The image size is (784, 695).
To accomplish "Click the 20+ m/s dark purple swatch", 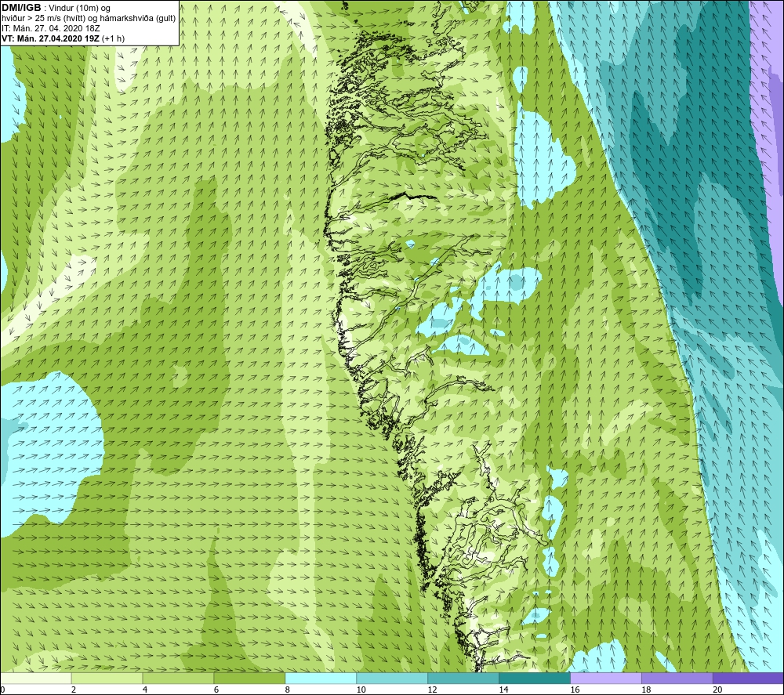I will (748, 679).
